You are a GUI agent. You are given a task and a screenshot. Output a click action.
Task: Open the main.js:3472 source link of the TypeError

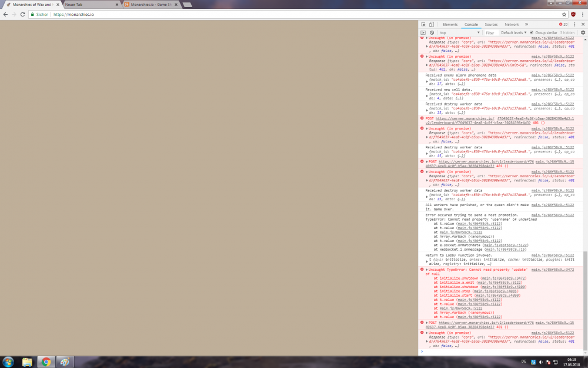point(552,270)
